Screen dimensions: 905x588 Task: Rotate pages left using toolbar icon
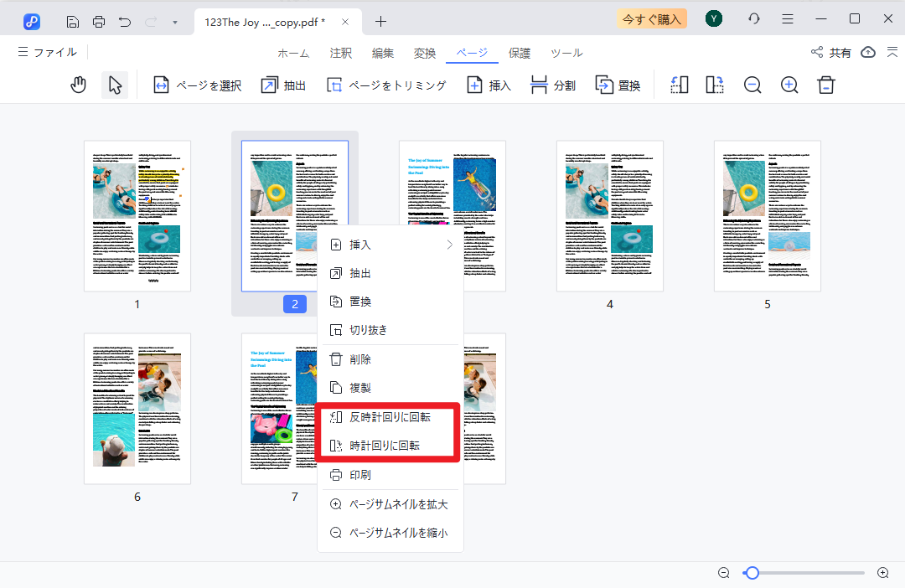679,85
